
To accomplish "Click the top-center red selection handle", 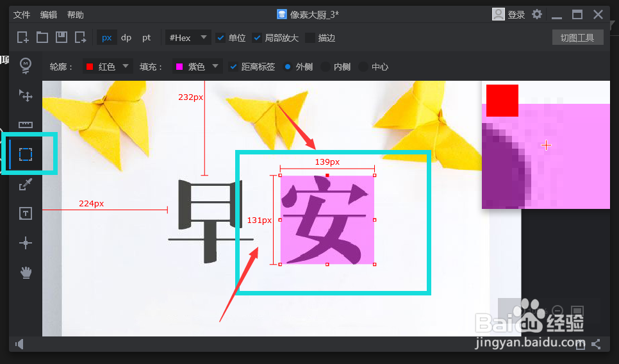I will [327, 176].
